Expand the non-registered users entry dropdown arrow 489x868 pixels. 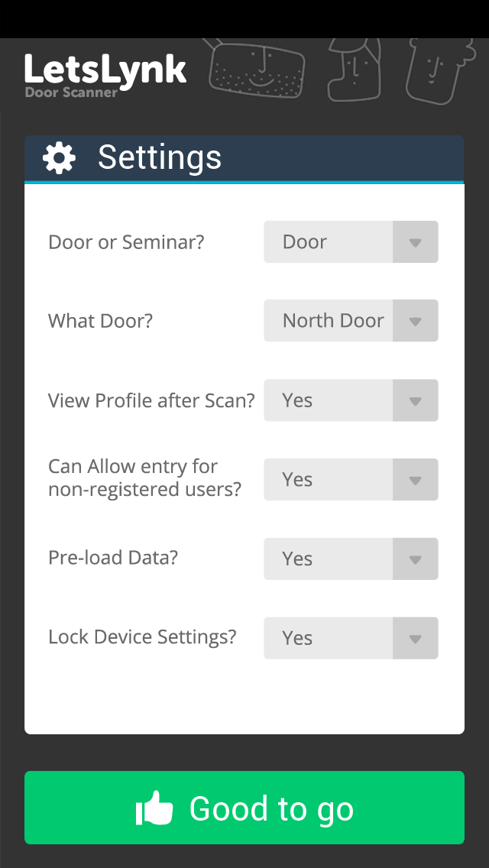click(415, 480)
